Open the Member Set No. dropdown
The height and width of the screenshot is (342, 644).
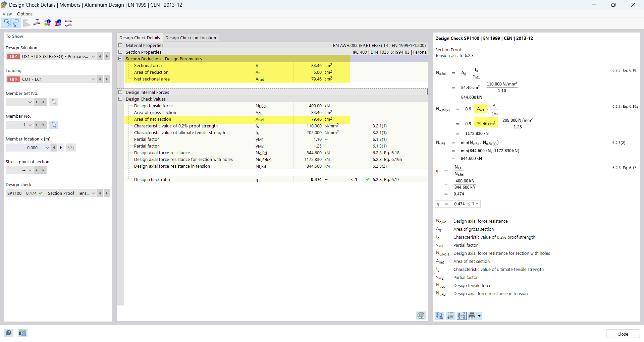[30, 102]
